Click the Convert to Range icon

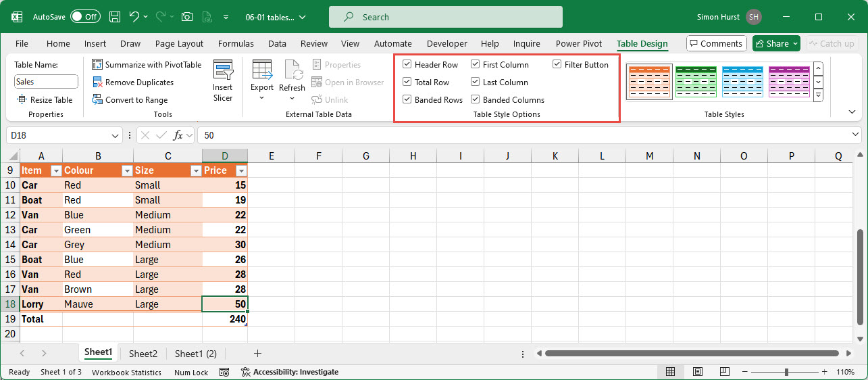[x=97, y=100]
